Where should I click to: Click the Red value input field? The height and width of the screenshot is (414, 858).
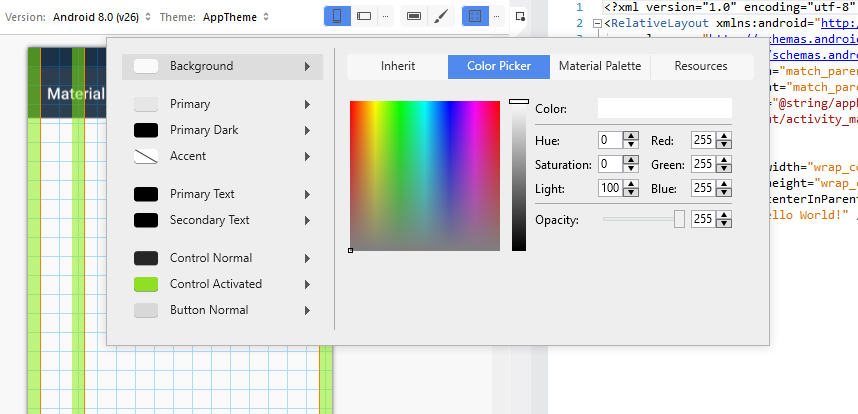[702, 141]
